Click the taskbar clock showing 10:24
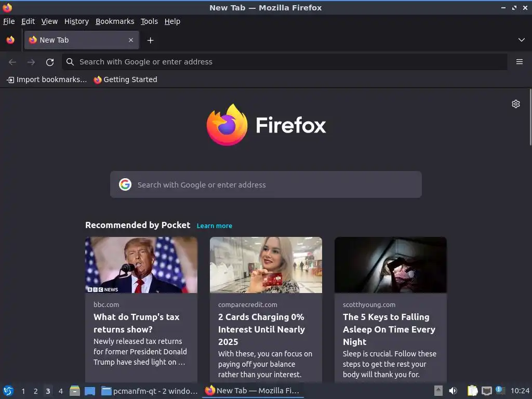This screenshot has width=532, height=399. tap(520, 391)
